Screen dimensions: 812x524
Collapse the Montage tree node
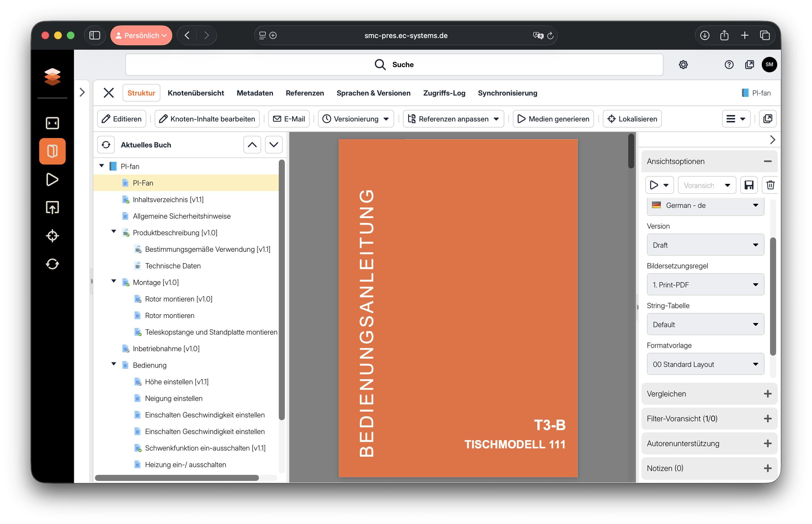click(x=114, y=281)
